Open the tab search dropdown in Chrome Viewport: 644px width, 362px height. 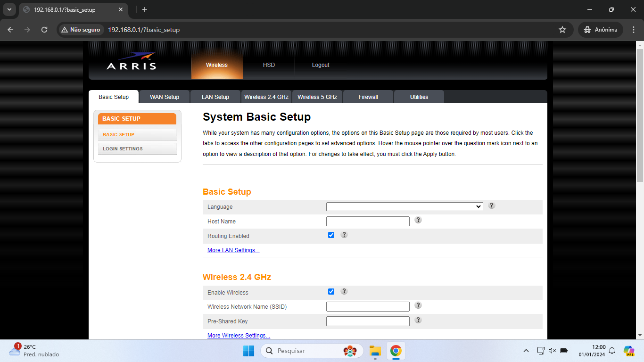tap(9, 9)
